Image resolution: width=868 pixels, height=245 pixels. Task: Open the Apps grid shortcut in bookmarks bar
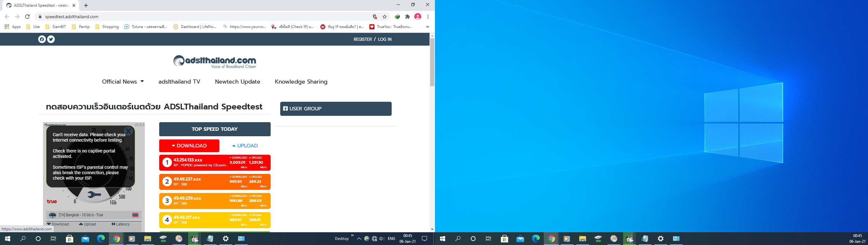point(13,27)
